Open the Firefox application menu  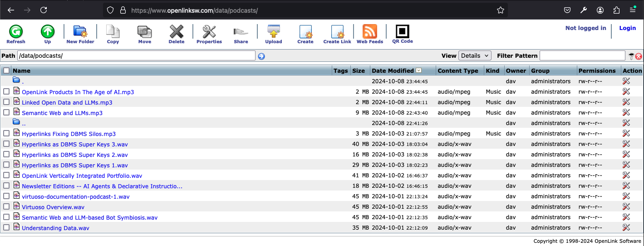click(633, 10)
